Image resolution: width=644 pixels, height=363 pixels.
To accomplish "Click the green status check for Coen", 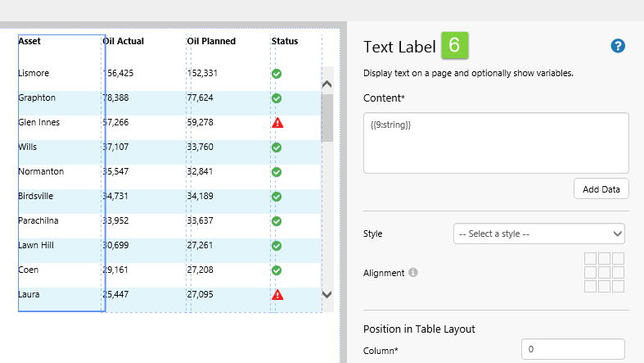I will pos(277,270).
